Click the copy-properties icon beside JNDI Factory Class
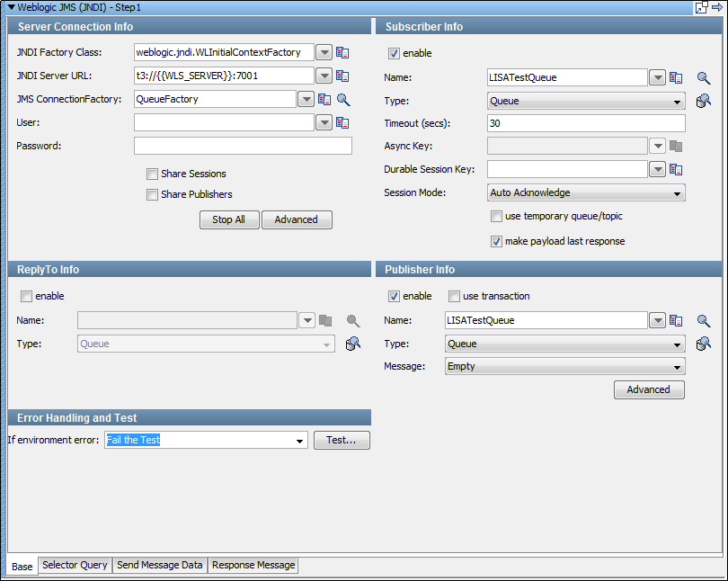Image resolution: width=728 pixels, height=581 pixels. 342,52
